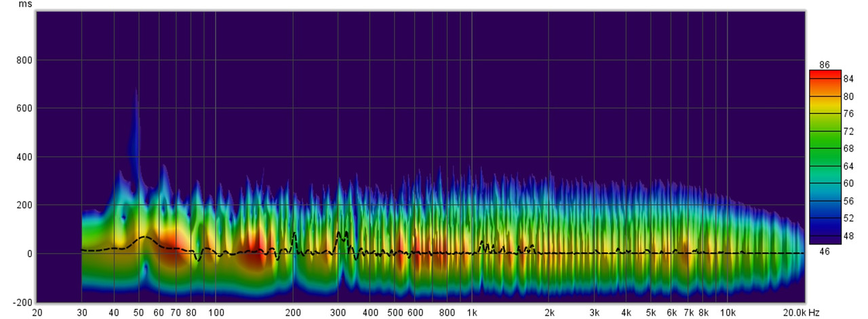Select the 48 dB label on colour scale
The image size is (868, 319).
click(x=848, y=236)
